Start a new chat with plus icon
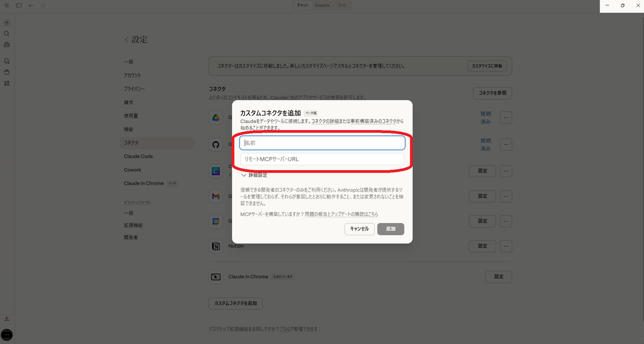This screenshot has height=344, width=644. [x=7, y=23]
